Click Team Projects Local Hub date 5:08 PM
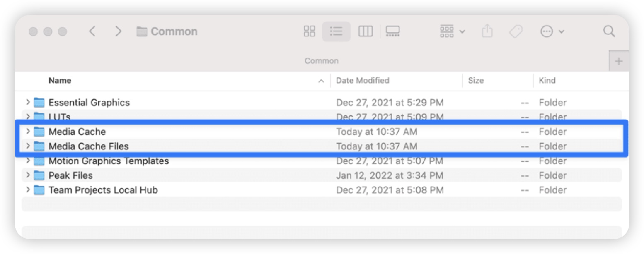 [390, 190]
